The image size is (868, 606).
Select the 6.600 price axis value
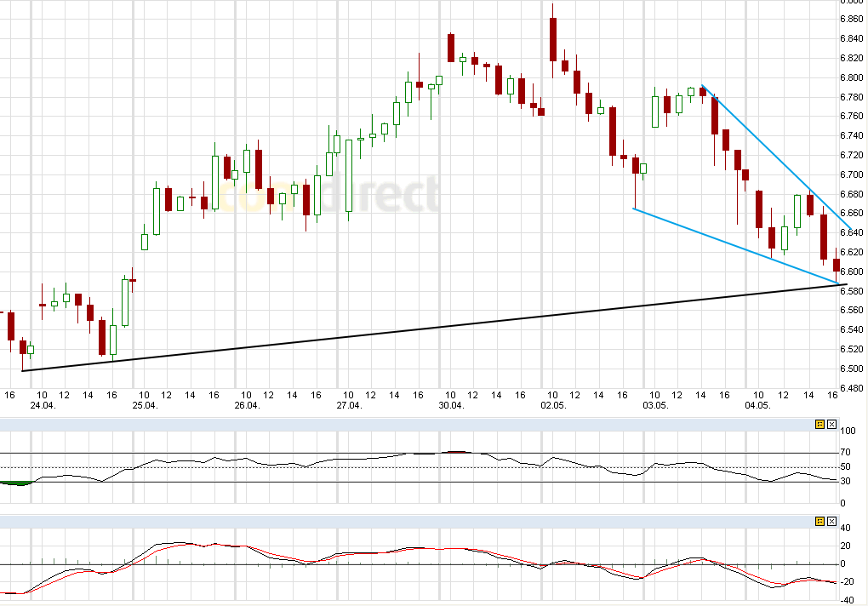pyautogui.click(x=851, y=272)
